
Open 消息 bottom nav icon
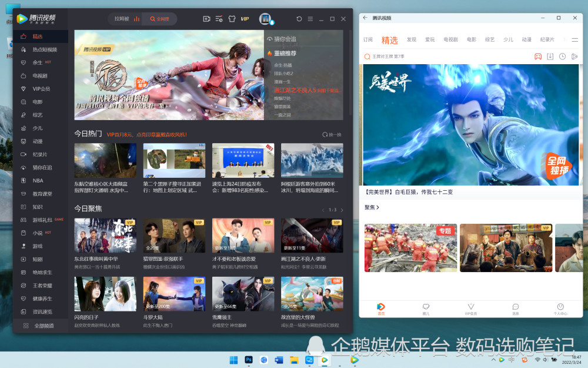[516, 309]
